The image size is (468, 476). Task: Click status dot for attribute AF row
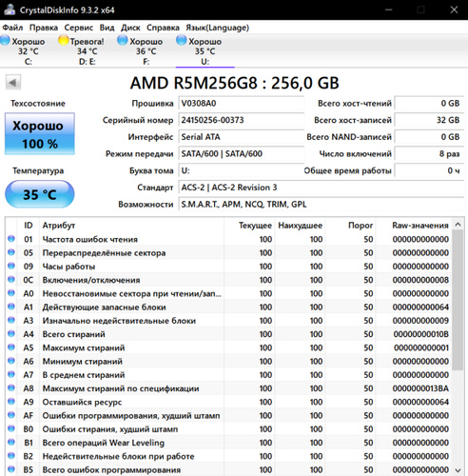11,415
